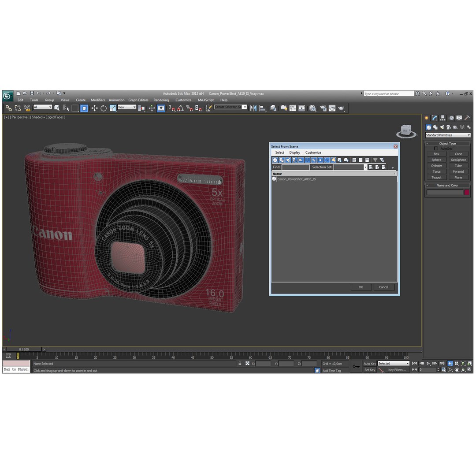The image size is (476, 476).
Task: Open Standard Primitives category dropdown
Action: pyautogui.click(x=448, y=135)
